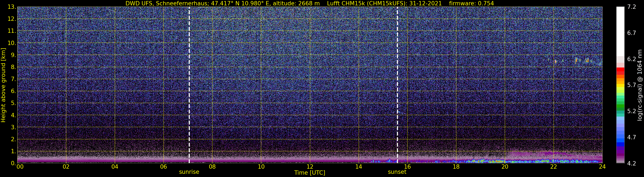Click the '5.' height tick label
This screenshot has height=177, width=644.
pos(13,103)
